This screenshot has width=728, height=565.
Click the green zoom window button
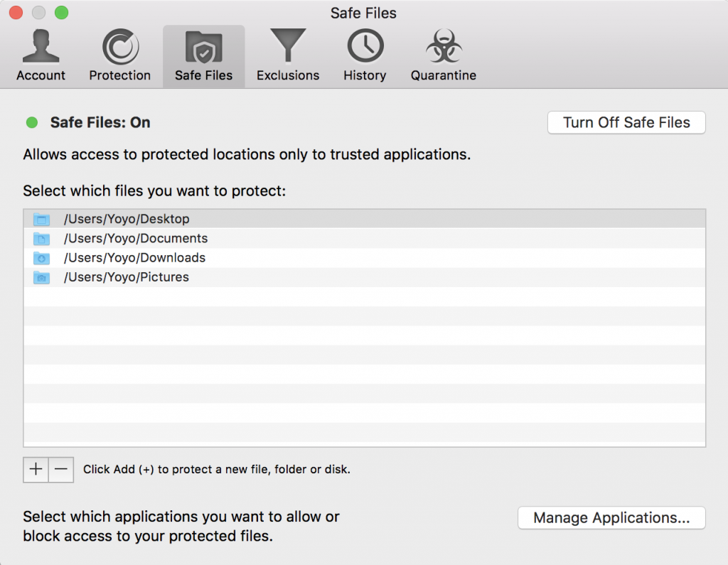pyautogui.click(x=61, y=13)
